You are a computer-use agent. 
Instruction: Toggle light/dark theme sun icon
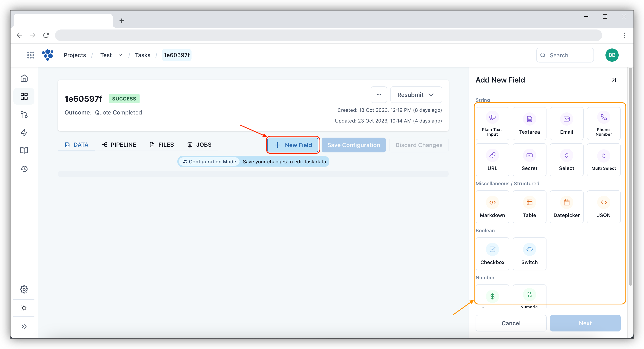coord(24,308)
